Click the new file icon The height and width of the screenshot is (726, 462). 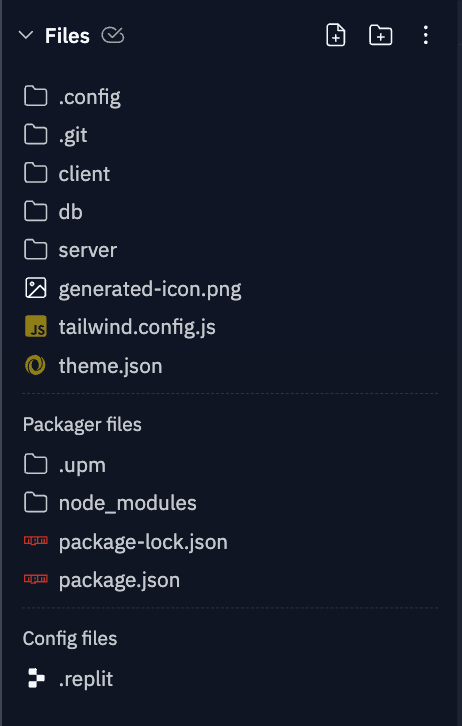coord(336,35)
